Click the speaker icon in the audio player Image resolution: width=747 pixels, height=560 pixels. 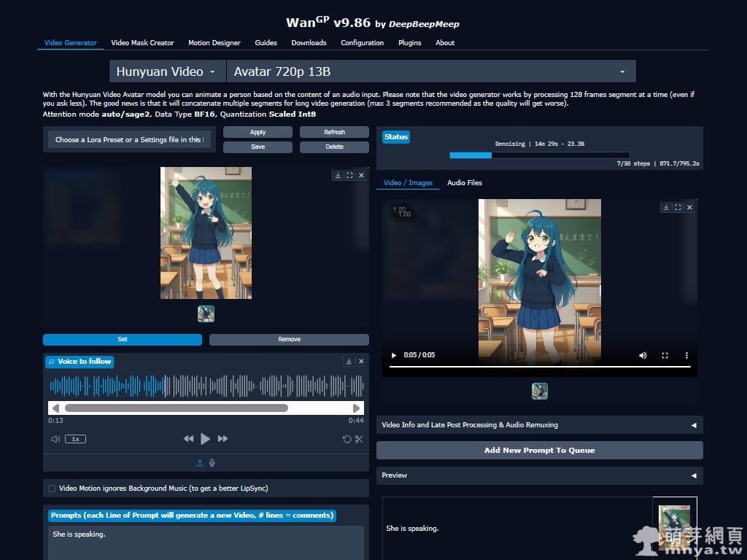click(x=55, y=438)
